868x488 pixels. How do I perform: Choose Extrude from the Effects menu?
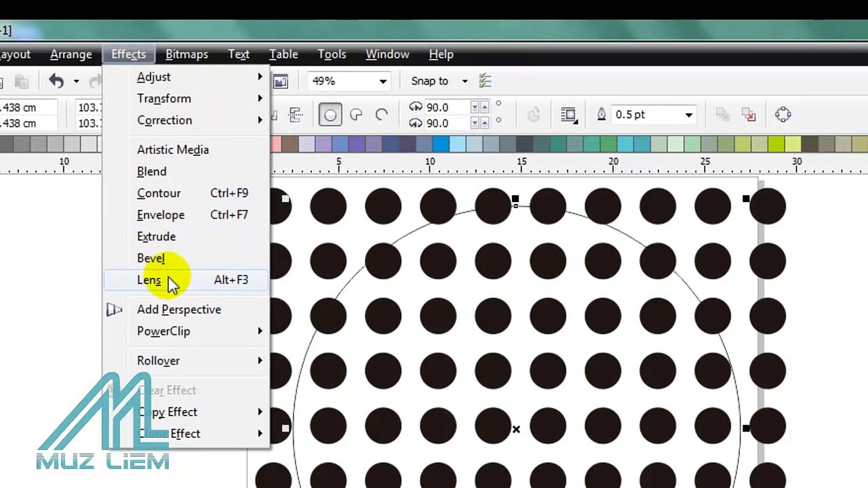(x=186, y=237)
